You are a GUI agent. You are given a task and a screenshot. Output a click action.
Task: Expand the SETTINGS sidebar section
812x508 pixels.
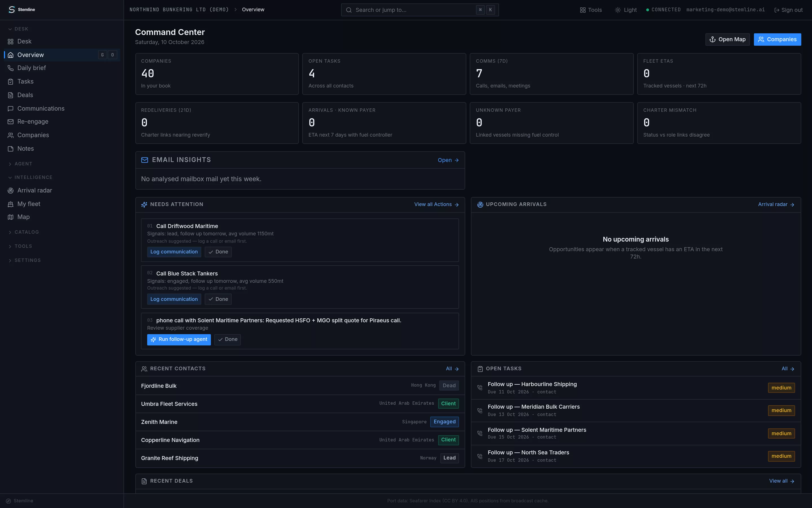coord(24,260)
